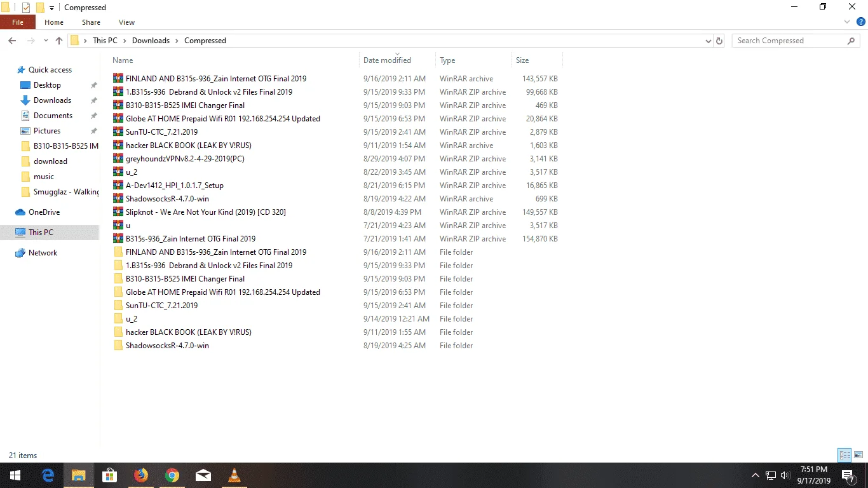Sort files by the Size column header
The image size is (868, 488).
click(522, 60)
